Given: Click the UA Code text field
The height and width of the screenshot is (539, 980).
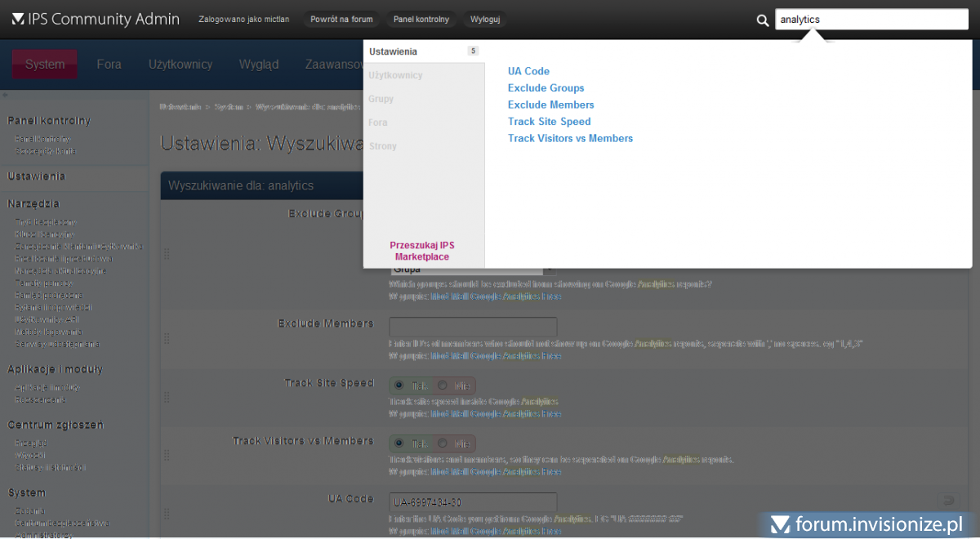Looking at the screenshot, I should (473, 502).
